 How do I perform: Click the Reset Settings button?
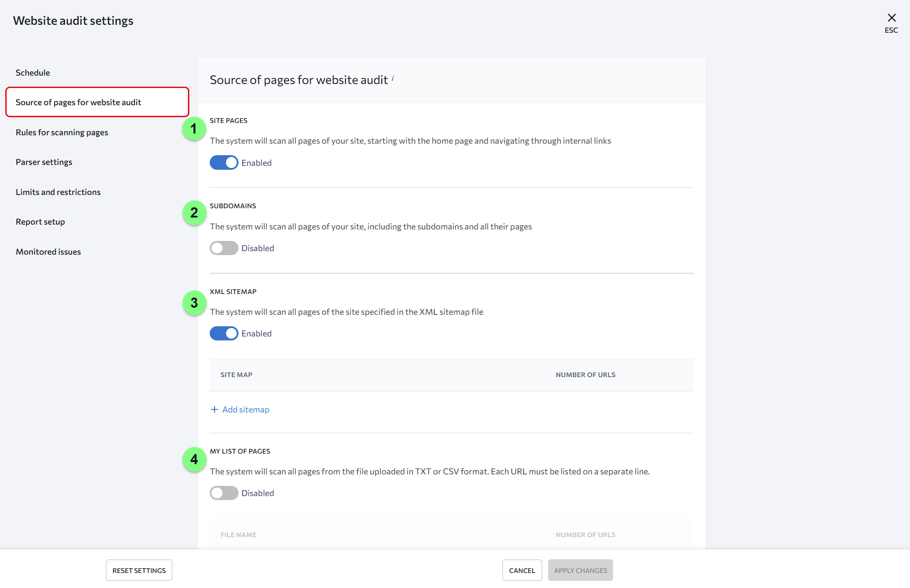[x=139, y=570]
